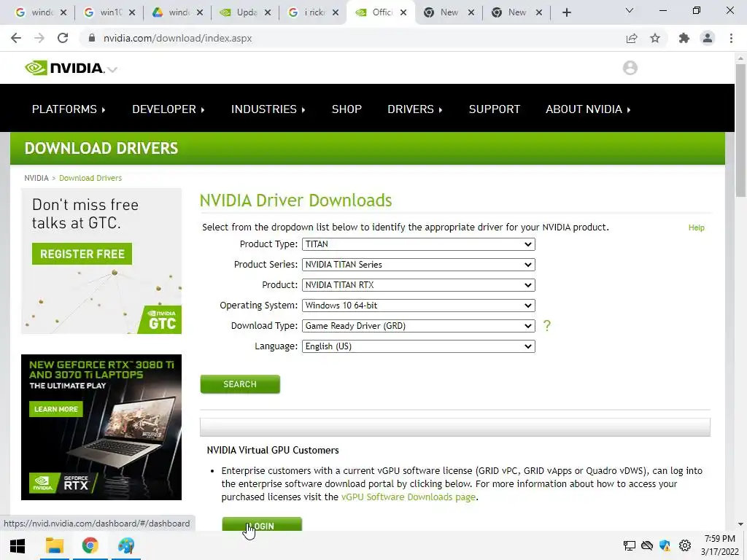Switch to the first 'New' tab
The width and height of the screenshot is (747, 560).
(449, 12)
